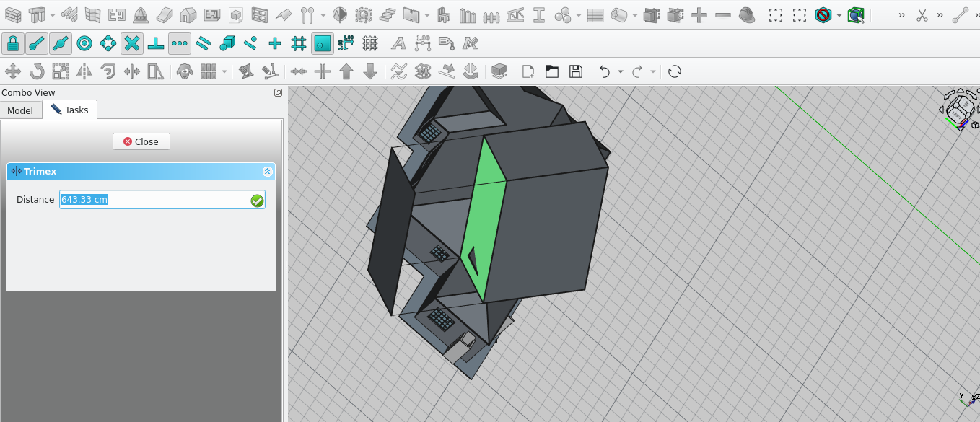
Task: Click the Refresh recompute icon
Action: [x=675, y=71]
